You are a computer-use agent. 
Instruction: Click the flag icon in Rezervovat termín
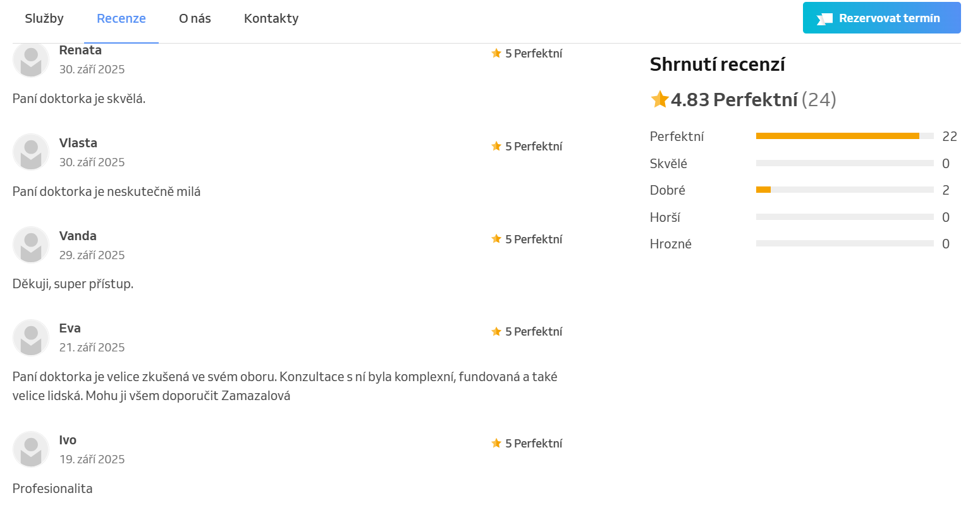(824, 19)
